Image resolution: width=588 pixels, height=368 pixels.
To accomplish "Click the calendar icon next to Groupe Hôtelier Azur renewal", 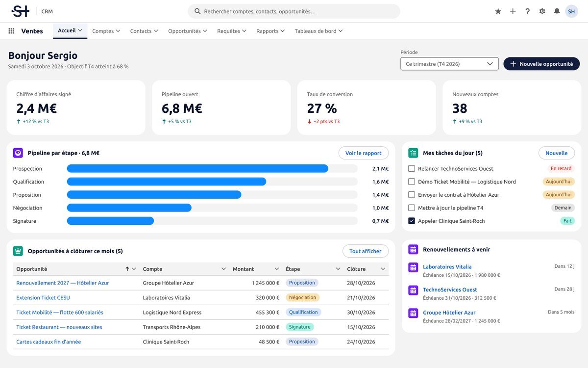I will tap(413, 313).
